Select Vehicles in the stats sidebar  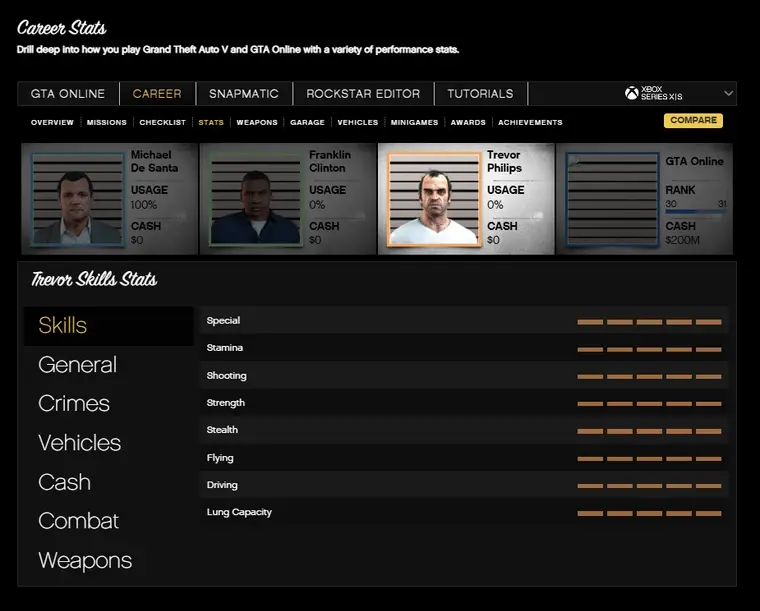coord(79,443)
